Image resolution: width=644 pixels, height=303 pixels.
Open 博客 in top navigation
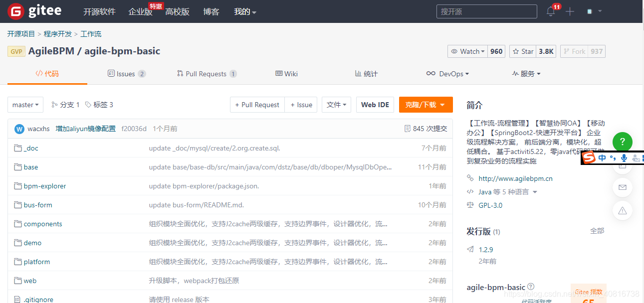[x=212, y=11]
